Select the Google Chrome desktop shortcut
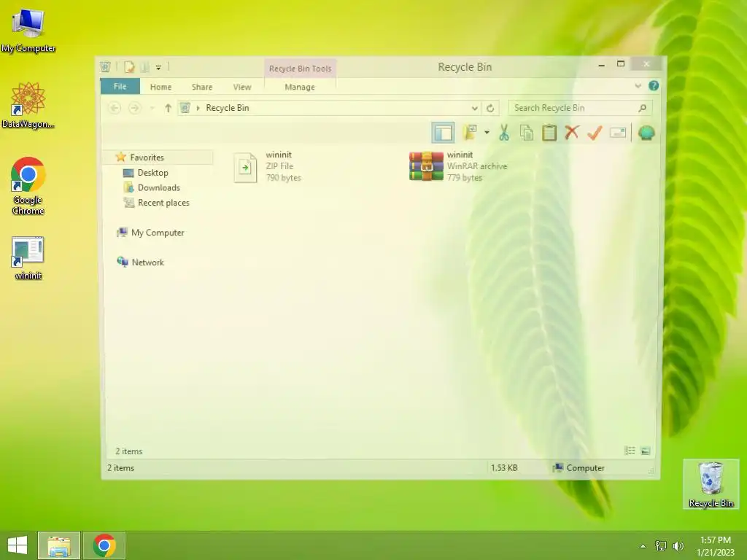Image resolution: width=747 pixels, height=560 pixels. coord(28,186)
